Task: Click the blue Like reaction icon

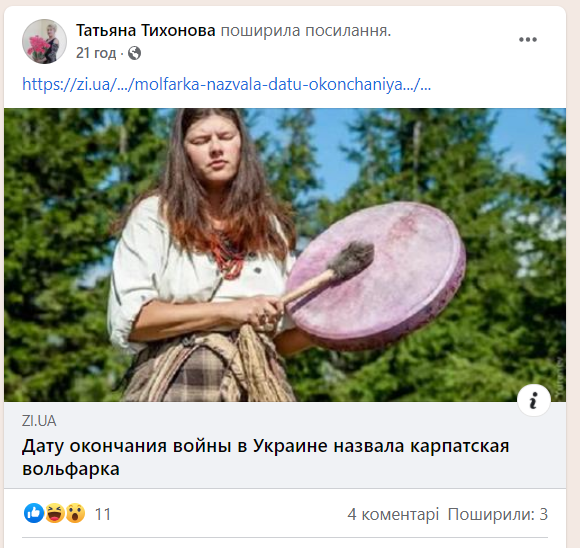Action: pos(34,513)
